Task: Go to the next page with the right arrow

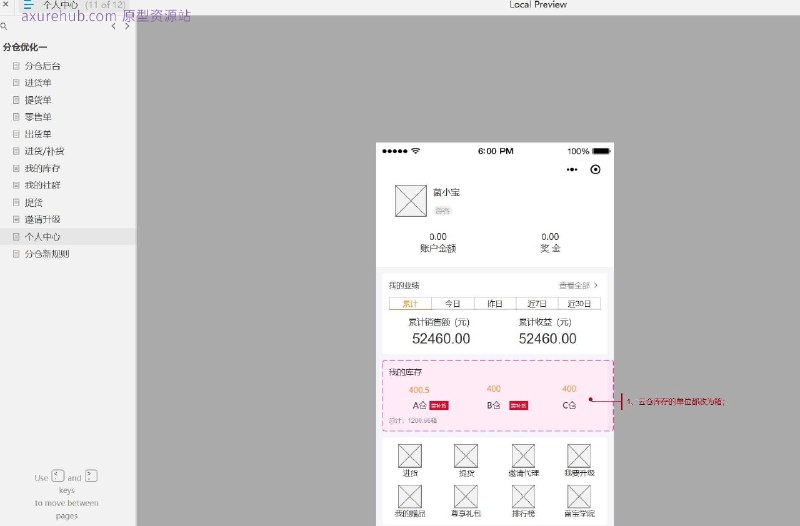Action: pos(127,26)
